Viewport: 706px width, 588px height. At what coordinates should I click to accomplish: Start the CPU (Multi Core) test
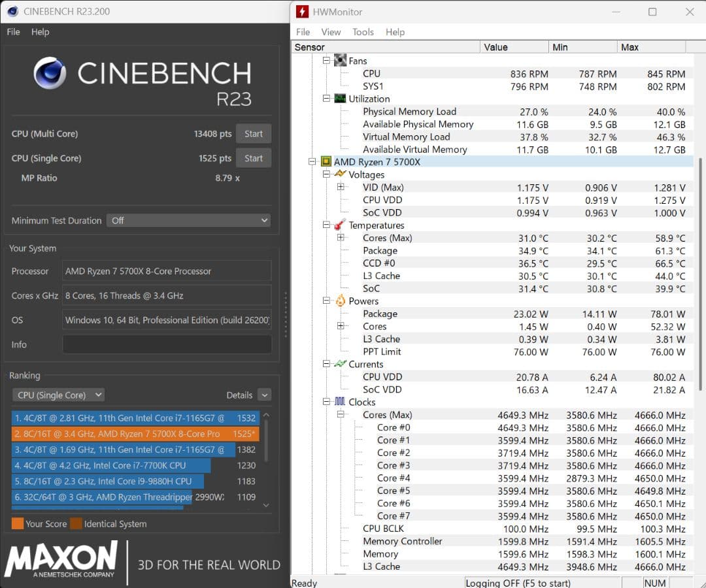(x=254, y=134)
